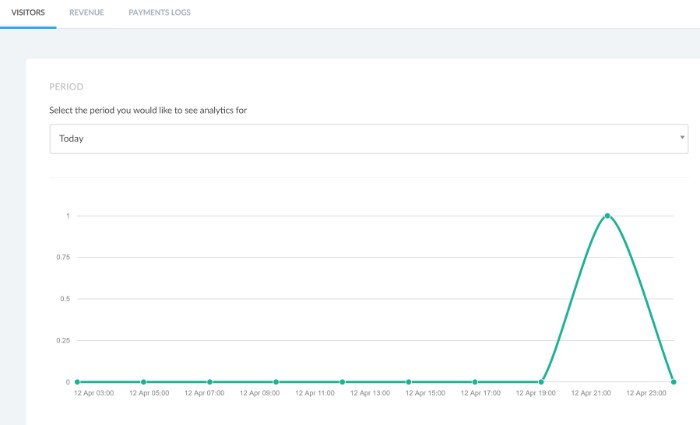The image size is (700, 425).
Task: Switch to the VISITORS tab
Action: (x=28, y=13)
